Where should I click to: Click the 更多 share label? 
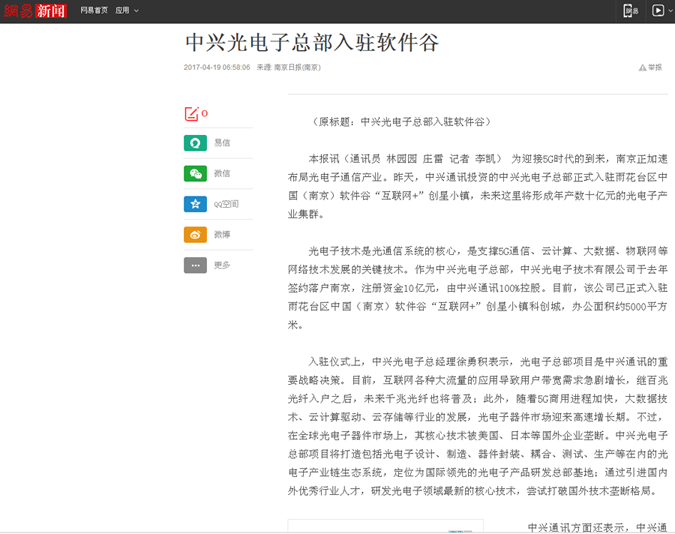[222, 265]
